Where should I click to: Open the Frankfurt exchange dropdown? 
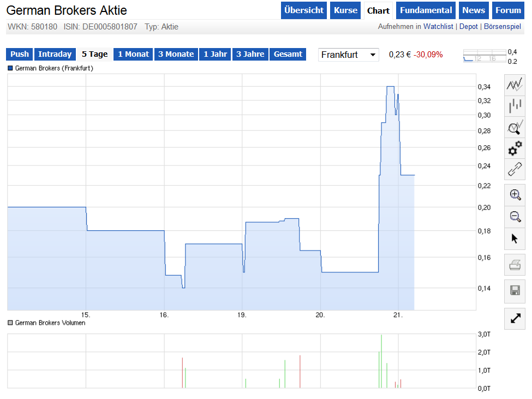click(x=349, y=55)
